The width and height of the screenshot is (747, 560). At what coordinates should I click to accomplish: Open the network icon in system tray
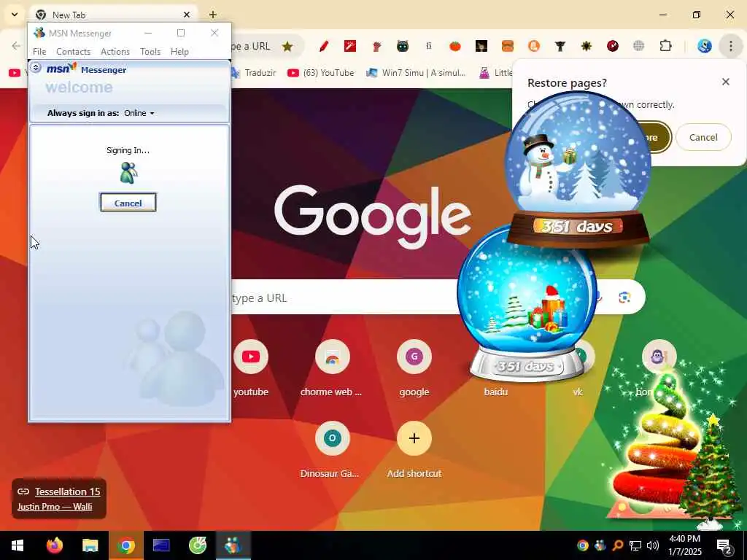[635, 545]
